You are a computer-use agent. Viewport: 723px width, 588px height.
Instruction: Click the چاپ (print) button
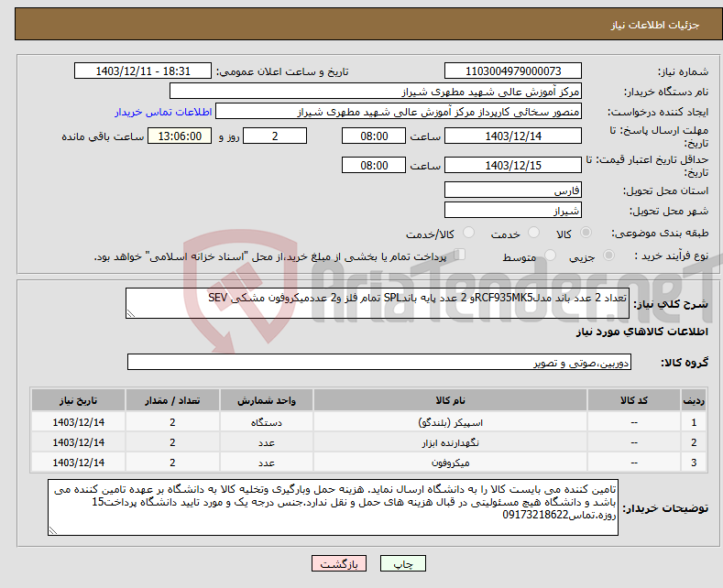click(x=402, y=563)
